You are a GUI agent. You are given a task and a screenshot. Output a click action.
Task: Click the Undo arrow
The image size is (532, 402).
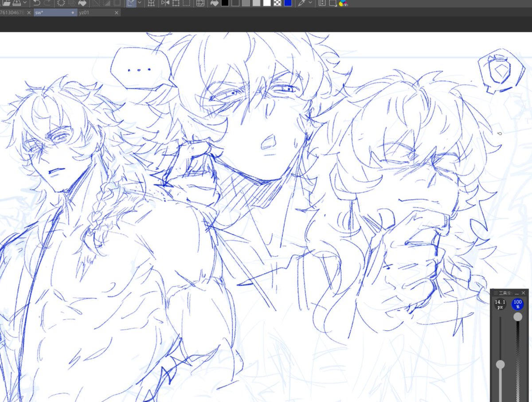[37, 3]
